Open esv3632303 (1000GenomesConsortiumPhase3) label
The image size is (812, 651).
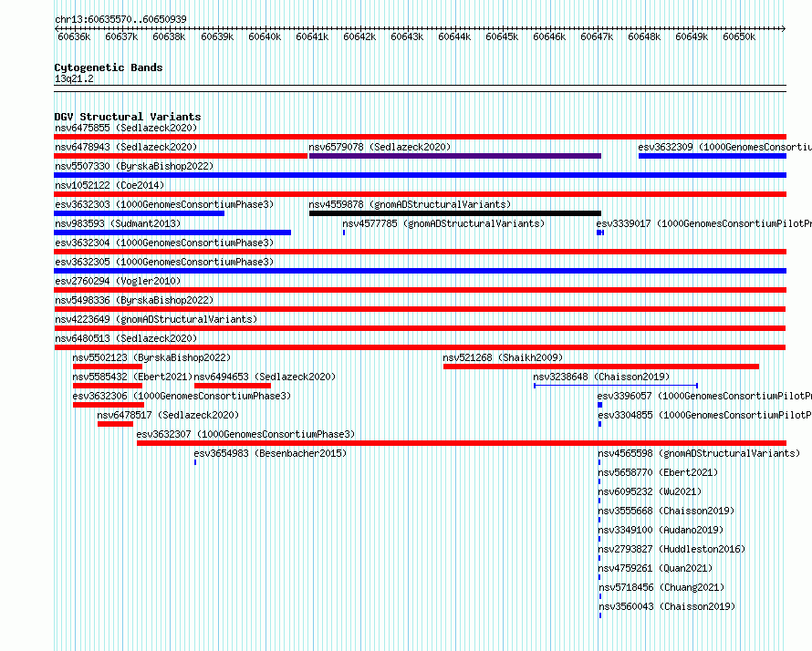(x=164, y=204)
